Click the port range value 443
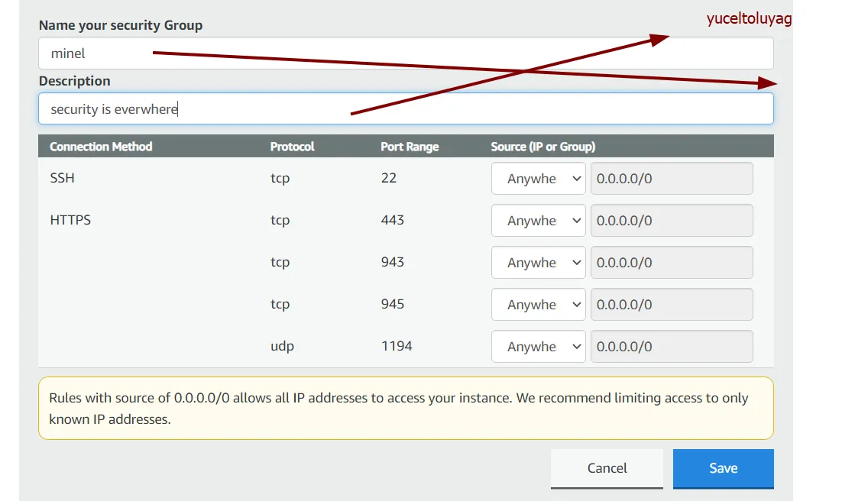 pos(393,220)
